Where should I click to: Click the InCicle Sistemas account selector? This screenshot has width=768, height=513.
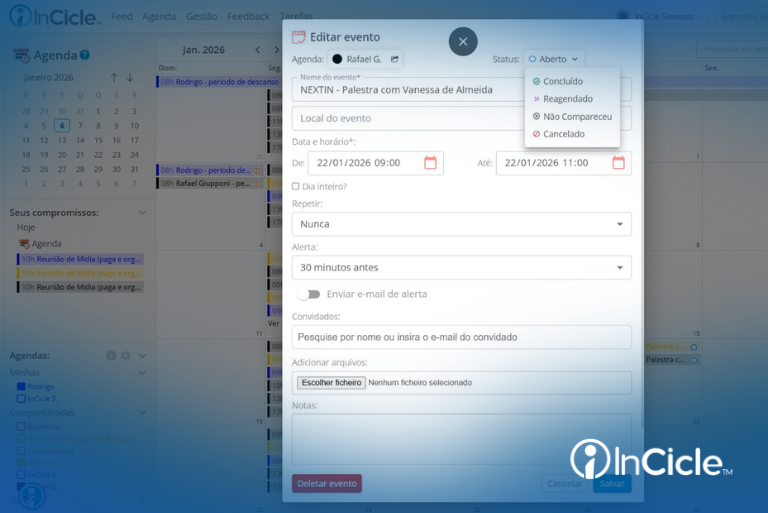[662, 16]
